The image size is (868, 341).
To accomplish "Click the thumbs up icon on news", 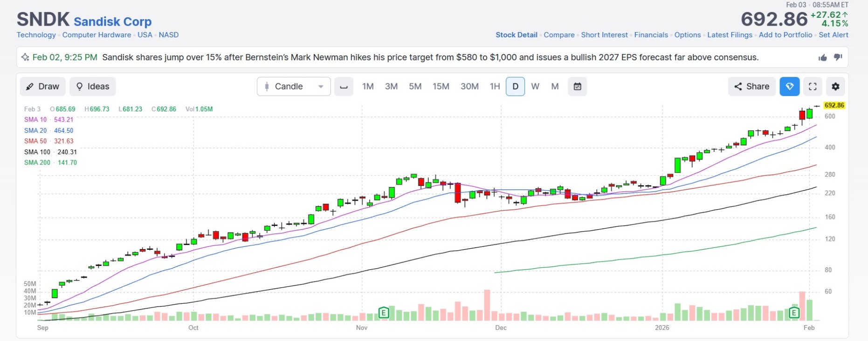I will 822,57.
